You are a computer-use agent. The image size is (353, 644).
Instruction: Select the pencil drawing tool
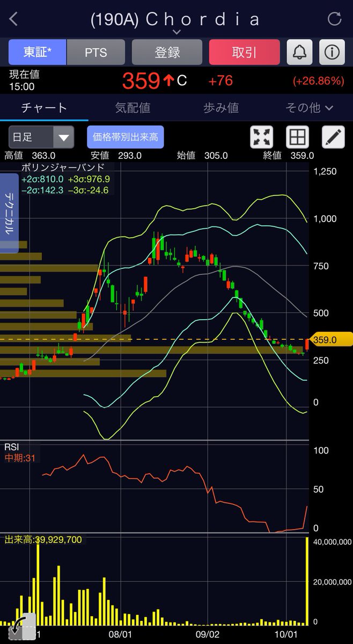point(333,137)
